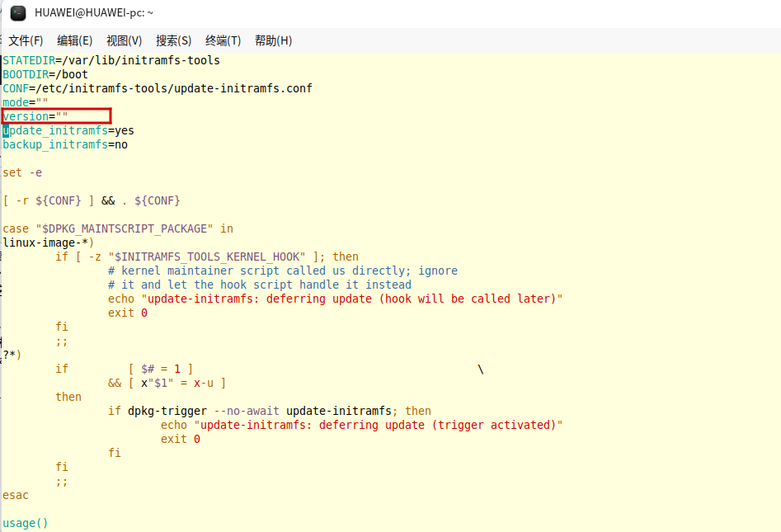
Task: Click the 'esac' keyword
Action: [16, 495]
